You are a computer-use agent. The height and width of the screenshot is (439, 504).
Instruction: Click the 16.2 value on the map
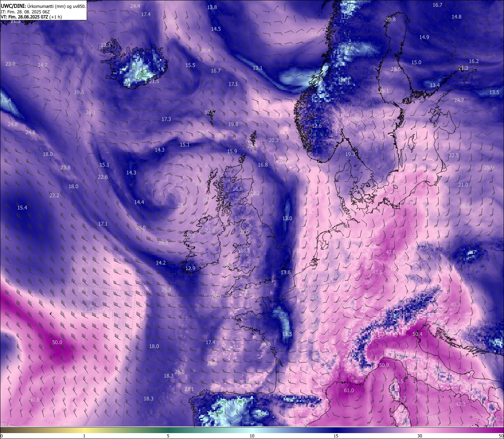tap(474, 61)
